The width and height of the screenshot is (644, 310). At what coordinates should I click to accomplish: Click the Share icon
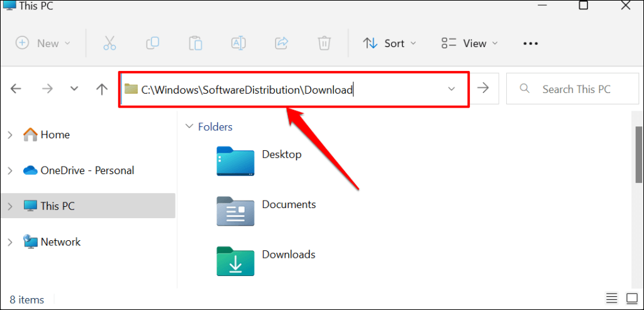[x=282, y=43]
